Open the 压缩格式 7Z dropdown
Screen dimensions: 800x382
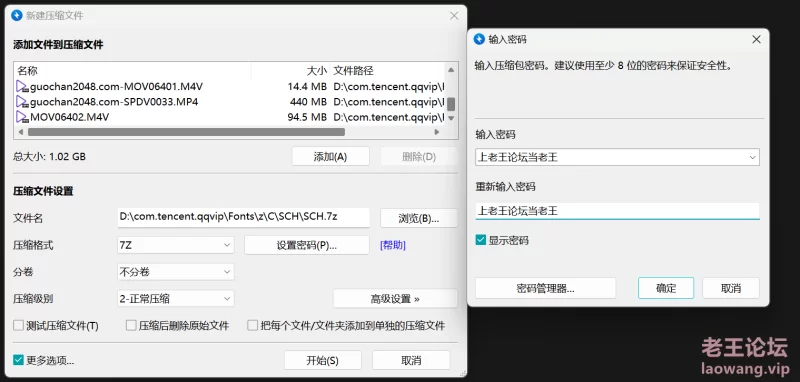(x=176, y=245)
